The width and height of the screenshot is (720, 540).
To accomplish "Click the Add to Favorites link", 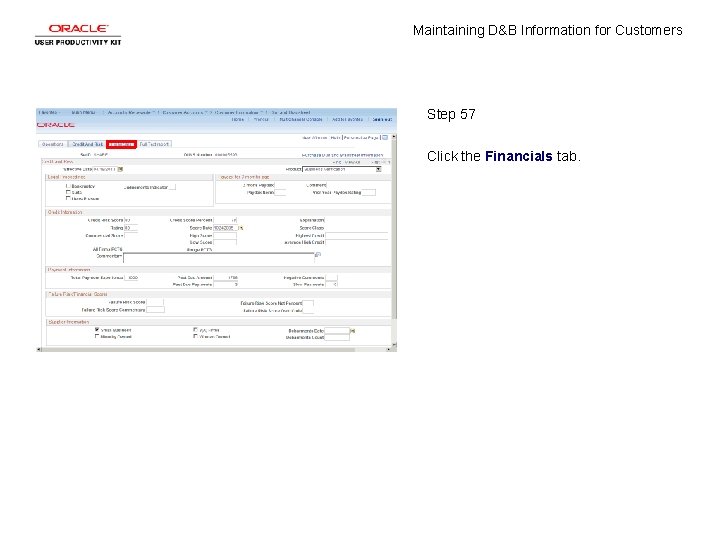I will click(348, 119).
